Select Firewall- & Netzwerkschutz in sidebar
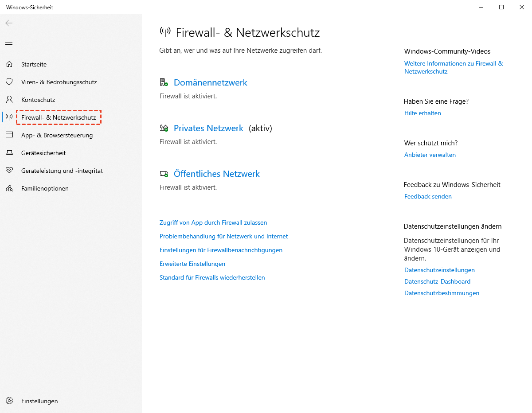The width and height of the screenshot is (532, 413). [59, 117]
